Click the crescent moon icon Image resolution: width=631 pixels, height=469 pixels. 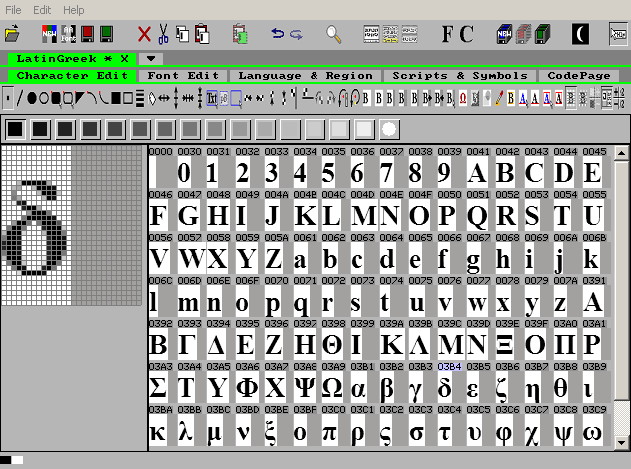pyautogui.click(x=580, y=34)
